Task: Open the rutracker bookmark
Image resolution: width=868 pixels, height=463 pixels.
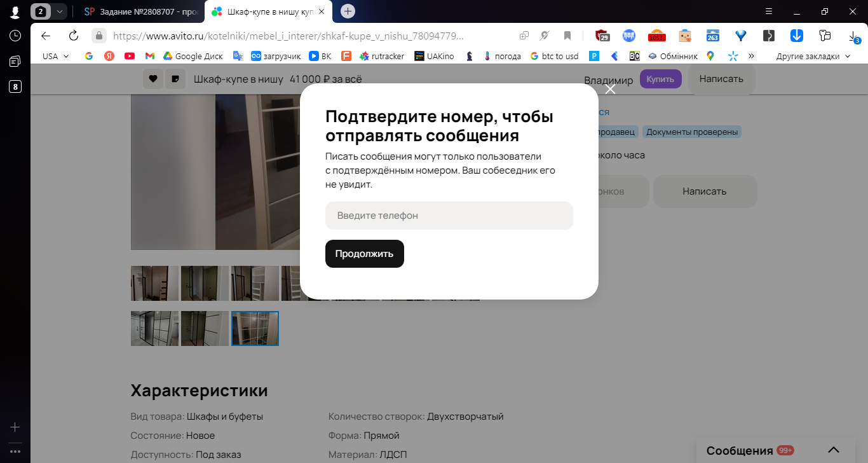Action: click(381, 56)
